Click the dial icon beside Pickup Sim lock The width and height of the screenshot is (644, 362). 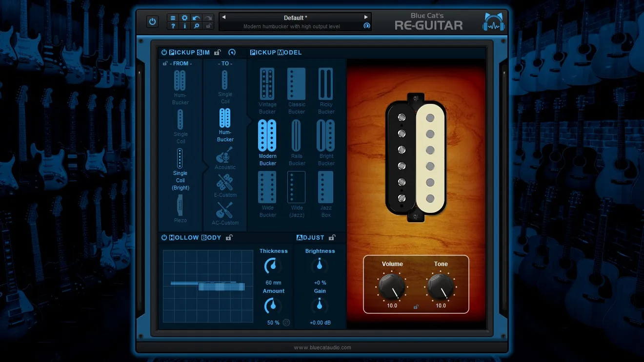[x=232, y=52]
